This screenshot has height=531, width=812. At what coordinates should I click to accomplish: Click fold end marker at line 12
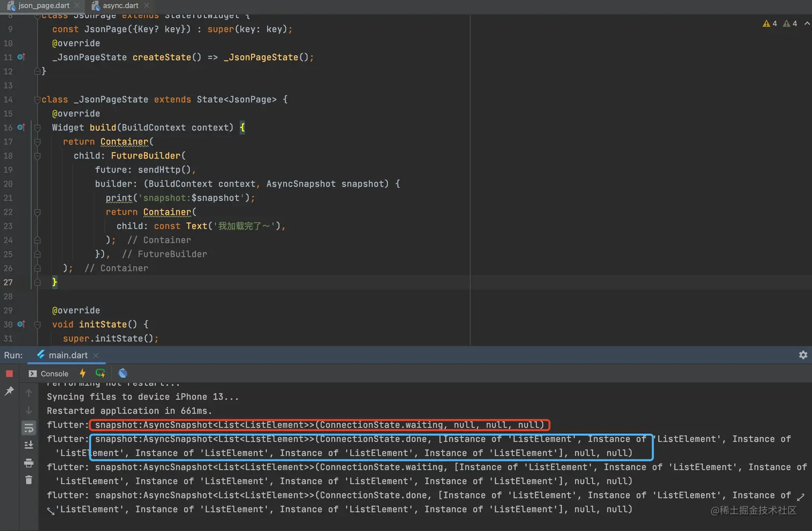[x=37, y=71]
